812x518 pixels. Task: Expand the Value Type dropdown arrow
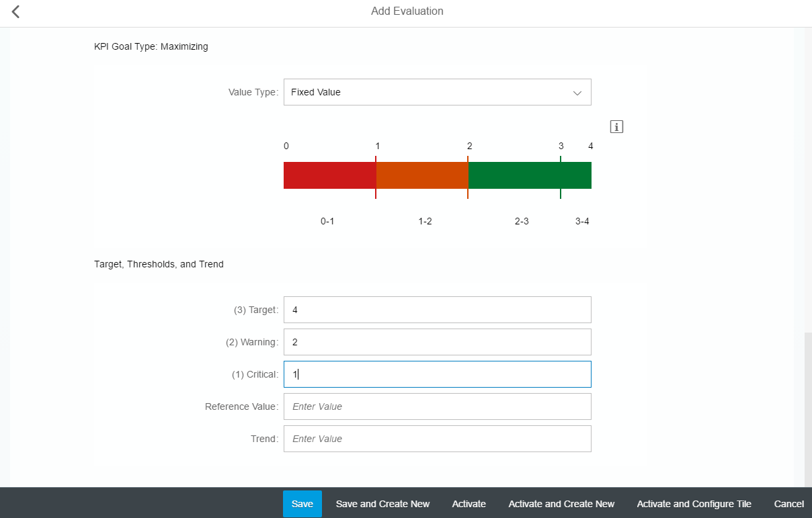click(x=577, y=93)
